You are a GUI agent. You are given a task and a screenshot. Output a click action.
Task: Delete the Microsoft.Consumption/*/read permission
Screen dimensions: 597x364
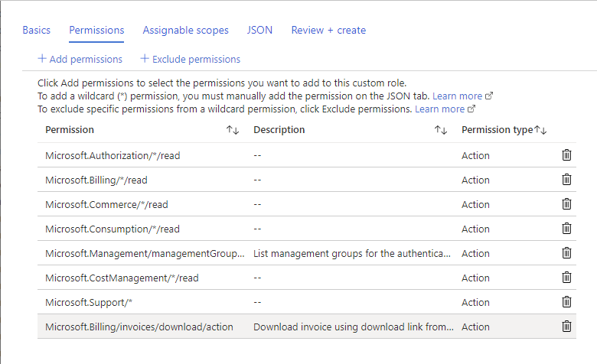[566, 229]
